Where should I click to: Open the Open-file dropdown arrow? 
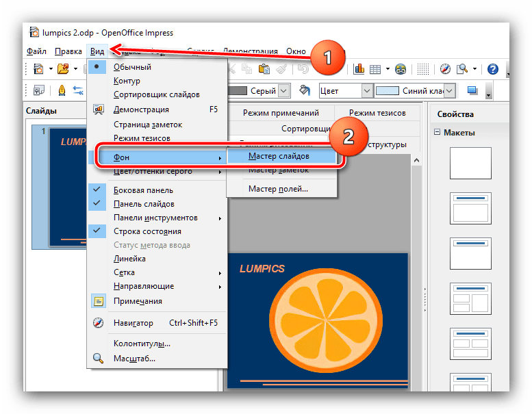pos(75,69)
